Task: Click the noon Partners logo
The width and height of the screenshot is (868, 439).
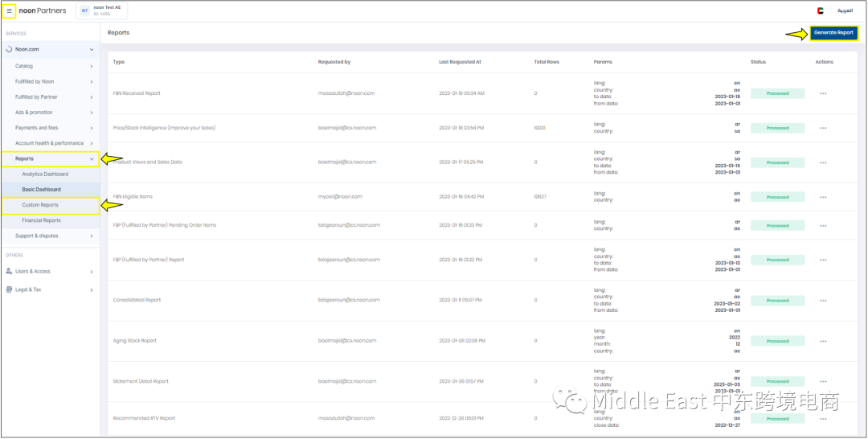Action: [x=42, y=10]
